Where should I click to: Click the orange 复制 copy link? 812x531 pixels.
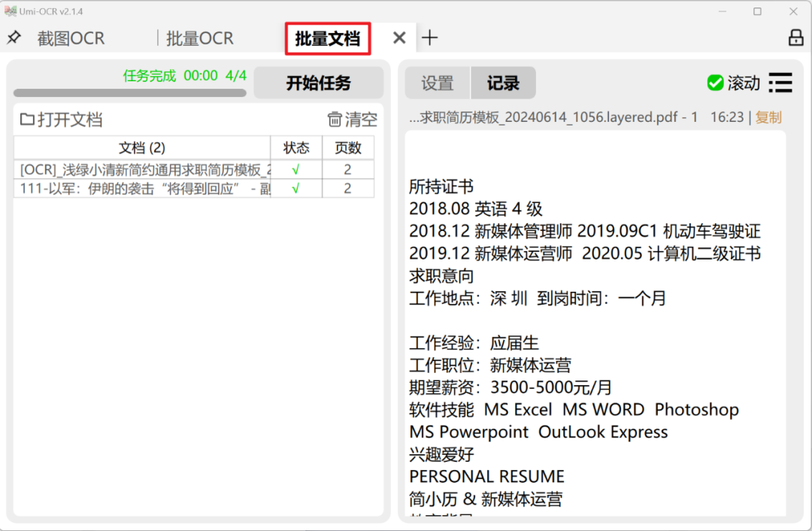[768, 117]
